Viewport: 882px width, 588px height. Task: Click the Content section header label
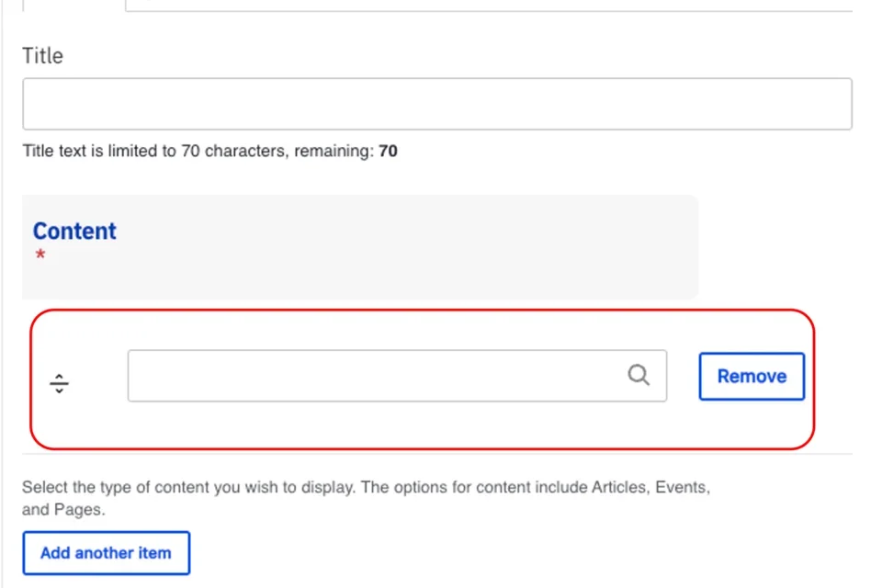pyautogui.click(x=73, y=231)
